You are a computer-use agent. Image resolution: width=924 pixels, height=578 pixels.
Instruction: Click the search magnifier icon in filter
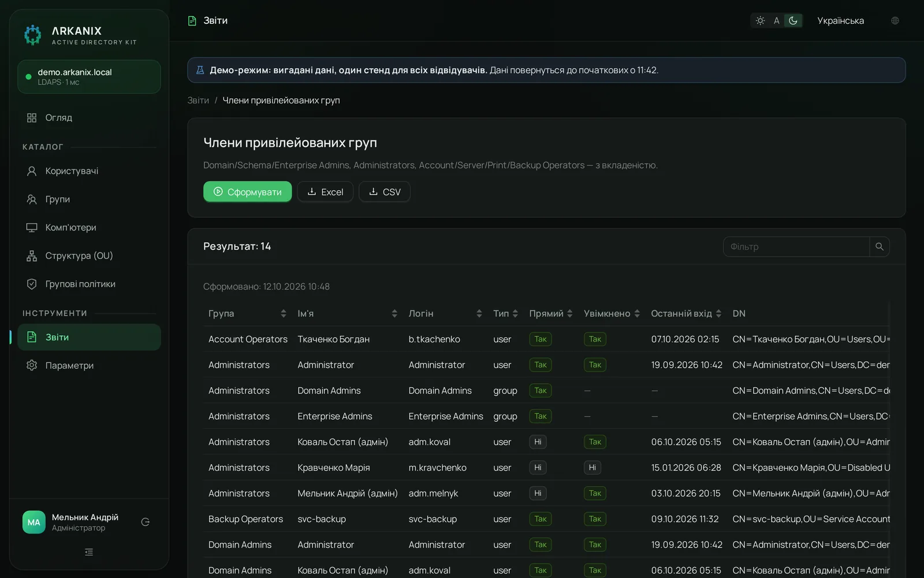click(880, 247)
